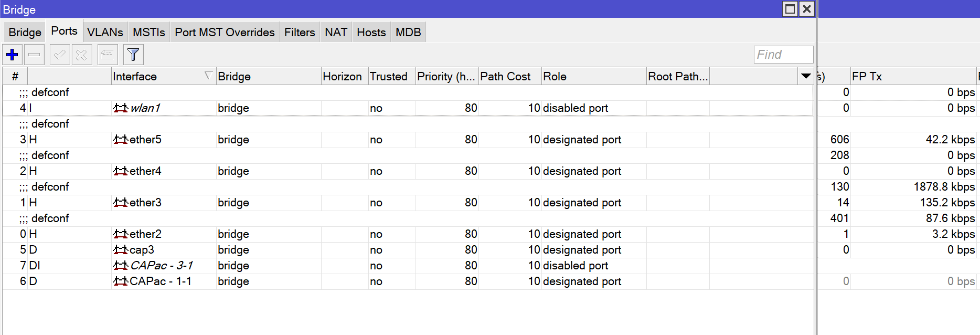
Task: Click the Comment note icon
Action: pyautogui.click(x=108, y=55)
